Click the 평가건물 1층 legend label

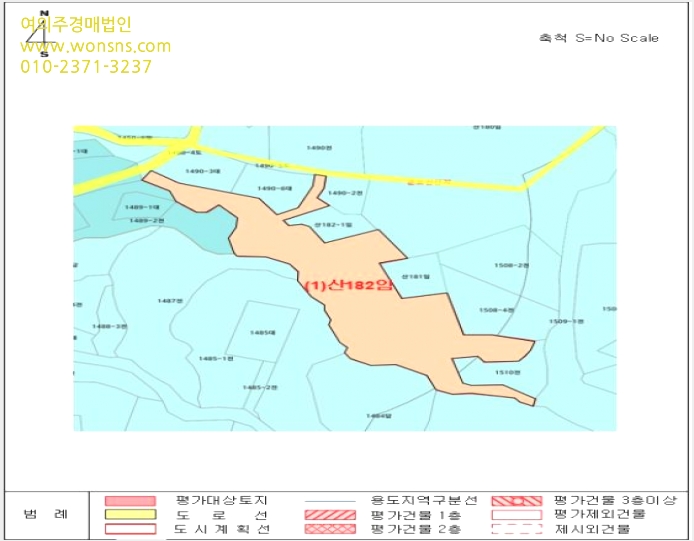click(416, 515)
